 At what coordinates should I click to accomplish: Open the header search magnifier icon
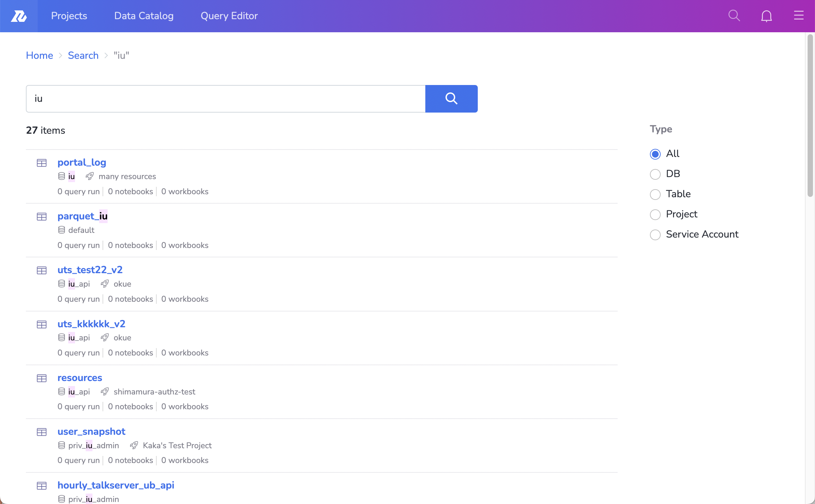(x=734, y=16)
